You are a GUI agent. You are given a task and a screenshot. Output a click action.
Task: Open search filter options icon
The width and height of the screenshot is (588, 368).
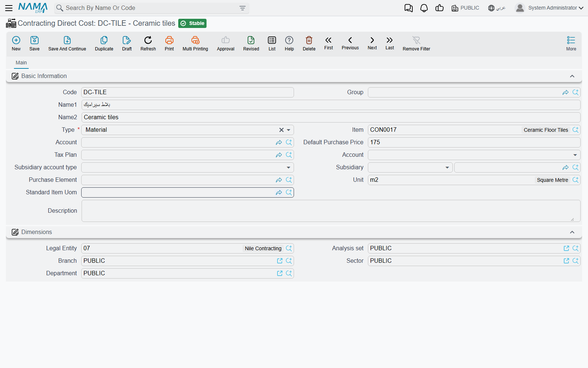pyautogui.click(x=243, y=8)
